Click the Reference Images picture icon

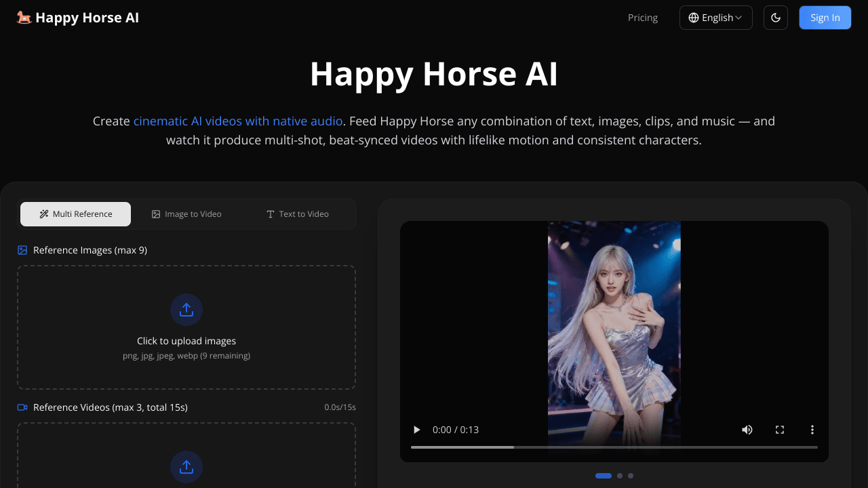point(22,250)
